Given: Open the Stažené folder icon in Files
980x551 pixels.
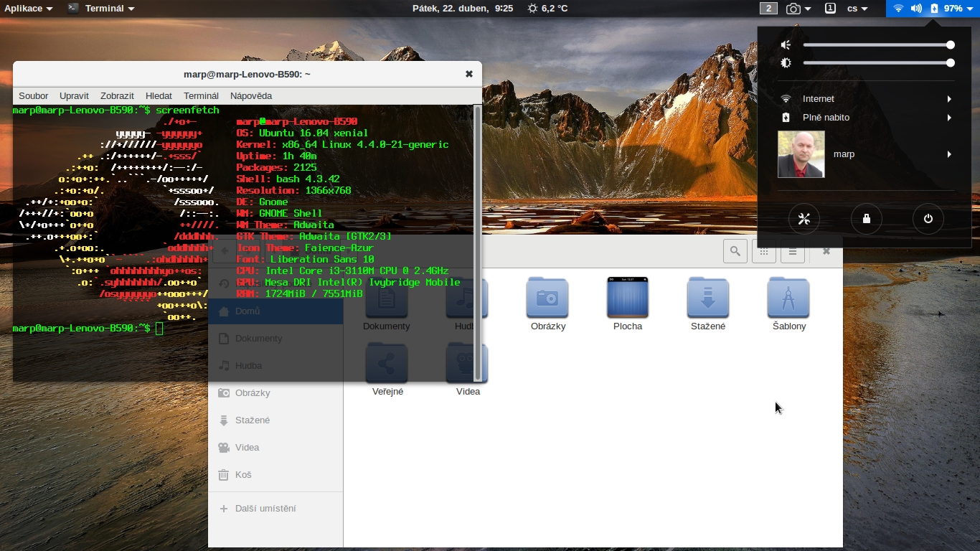Looking at the screenshot, I should [x=708, y=297].
